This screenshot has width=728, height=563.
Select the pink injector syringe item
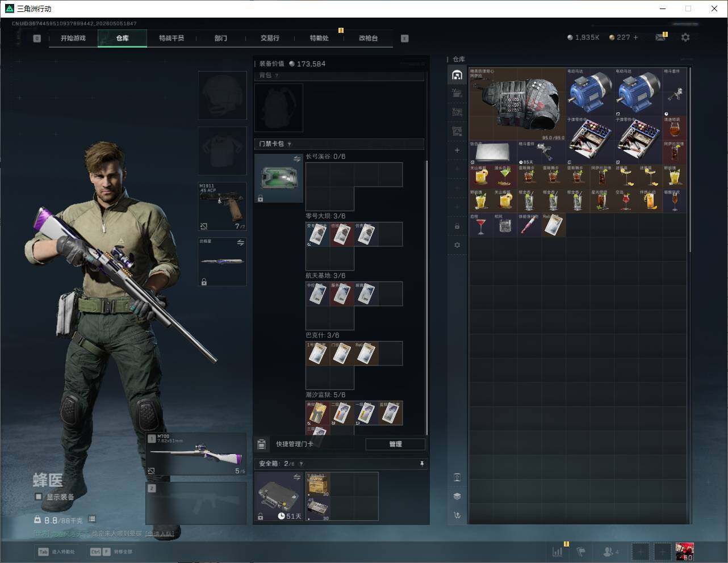(529, 225)
